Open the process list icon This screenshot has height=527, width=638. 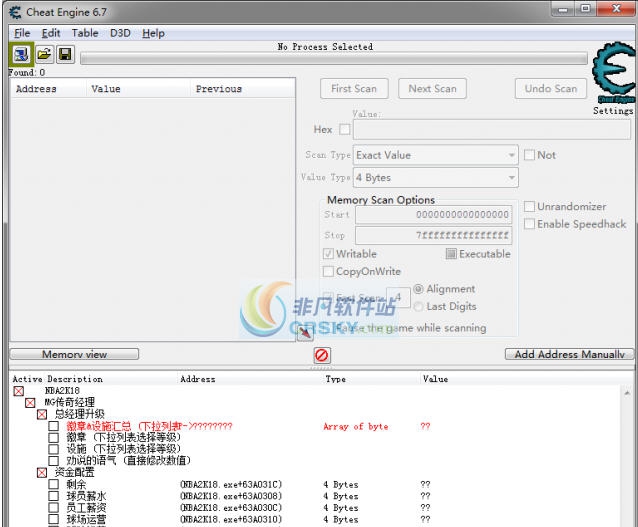click(21, 55)
